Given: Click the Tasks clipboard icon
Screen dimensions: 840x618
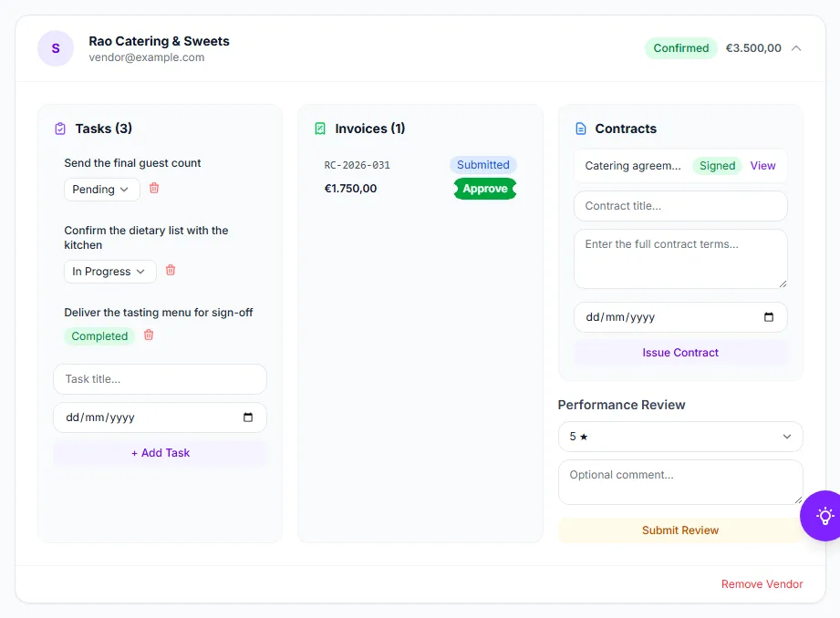Looking at the screenshot, I should coord(60,129).
